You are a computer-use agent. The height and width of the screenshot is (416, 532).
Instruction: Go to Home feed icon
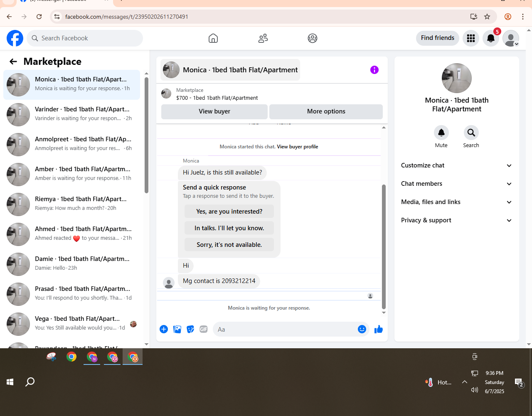click(x=213, y=38)
